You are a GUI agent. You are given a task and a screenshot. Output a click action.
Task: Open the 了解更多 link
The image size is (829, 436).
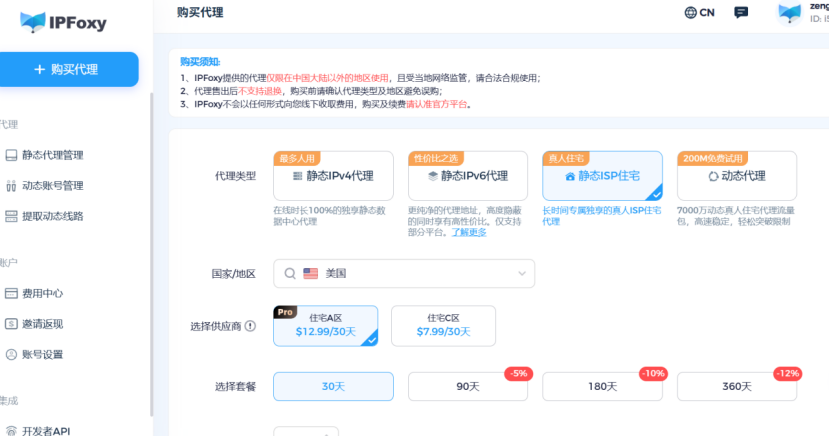469,232
